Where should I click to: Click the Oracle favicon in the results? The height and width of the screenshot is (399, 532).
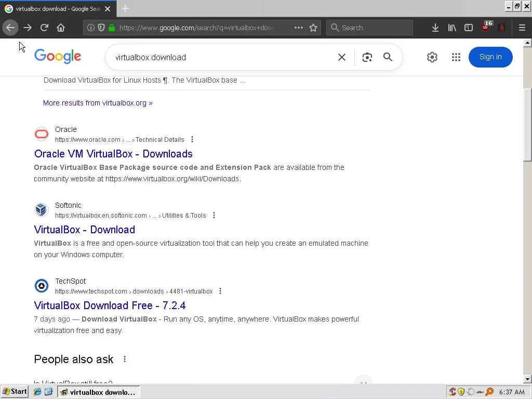pyautogui.click(x=42, y=134)
